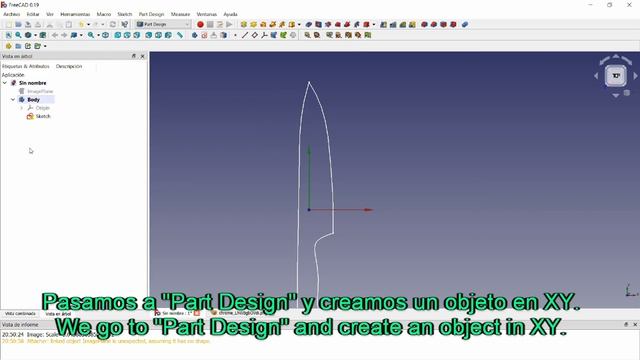This screenshot has height=360, width=640.
Task: Click the navigation cube center face
Action: click(x=616, y=76)
